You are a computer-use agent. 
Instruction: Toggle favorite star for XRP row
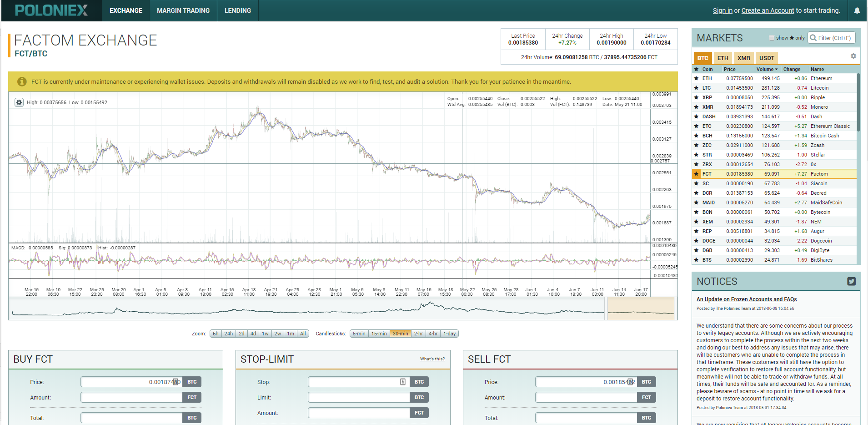[696, 97]
